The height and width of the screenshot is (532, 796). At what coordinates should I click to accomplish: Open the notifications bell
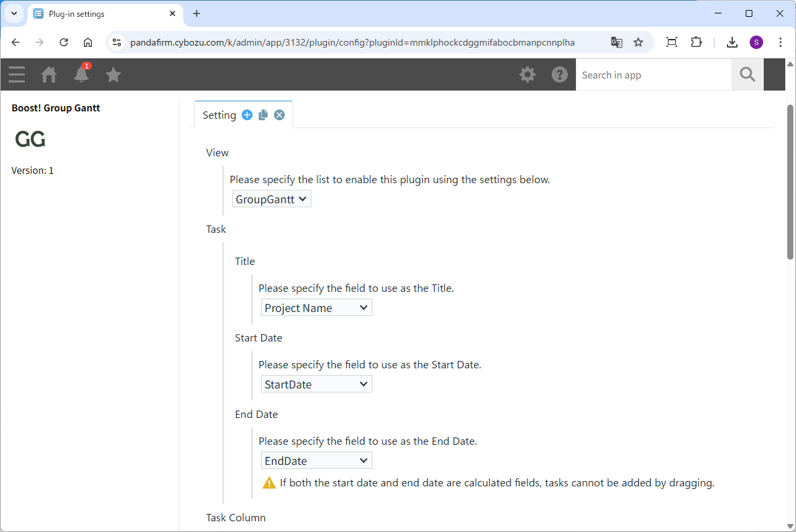(81, 74)
